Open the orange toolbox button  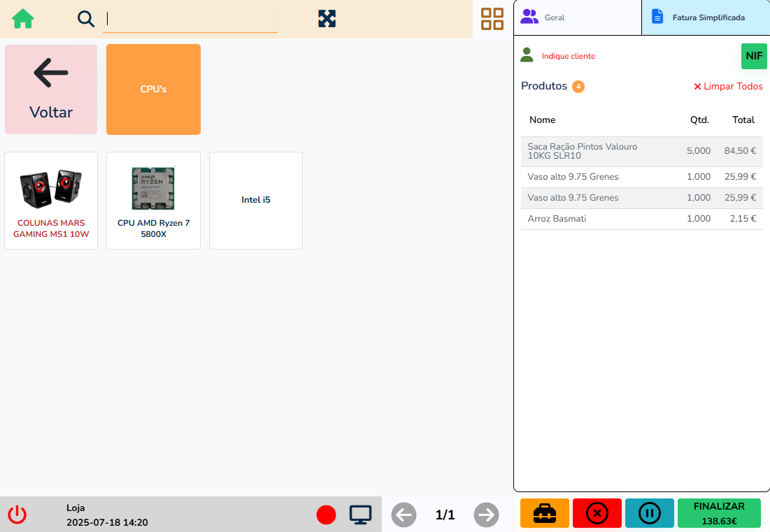(x=545, y=514)
